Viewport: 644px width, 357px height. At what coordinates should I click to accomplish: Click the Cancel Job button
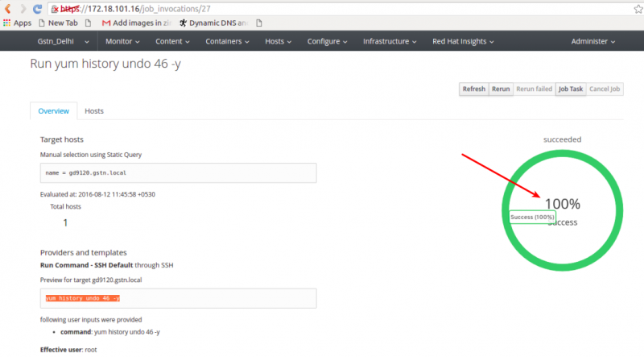click(x=605, y=89)
